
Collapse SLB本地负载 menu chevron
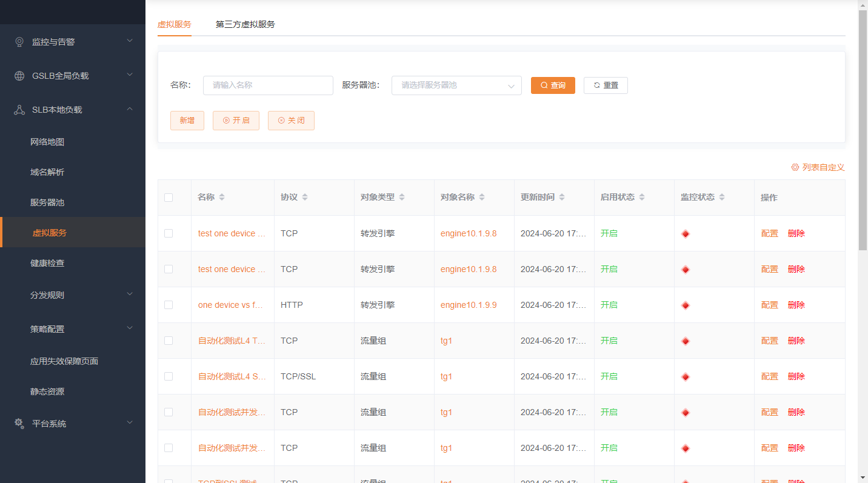tap(130, 108)
